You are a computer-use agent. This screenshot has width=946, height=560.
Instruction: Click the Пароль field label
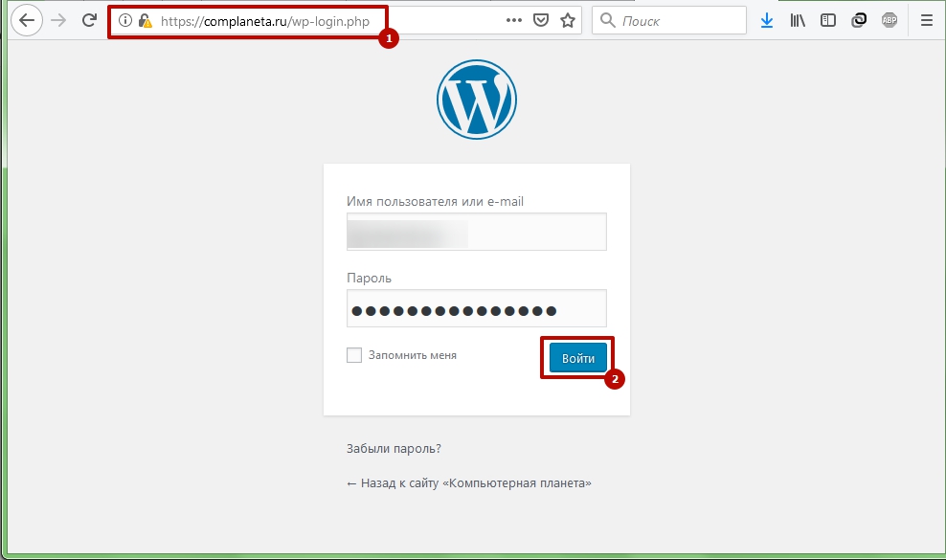[x=369, y=279]
